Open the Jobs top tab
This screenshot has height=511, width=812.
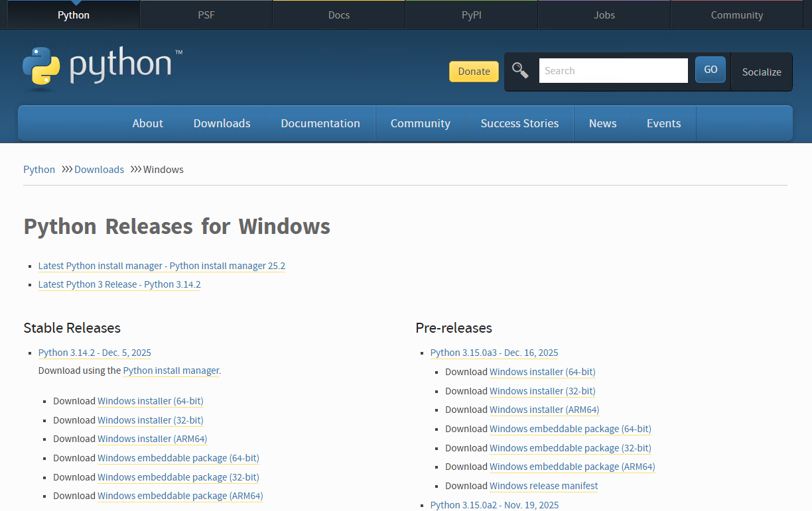[604, 15]
